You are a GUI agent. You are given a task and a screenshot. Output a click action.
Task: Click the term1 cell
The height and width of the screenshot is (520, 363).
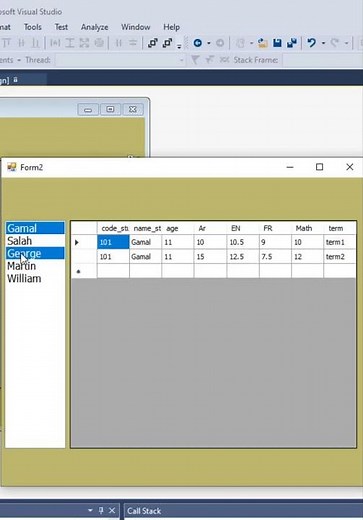(x=339, y=242)
